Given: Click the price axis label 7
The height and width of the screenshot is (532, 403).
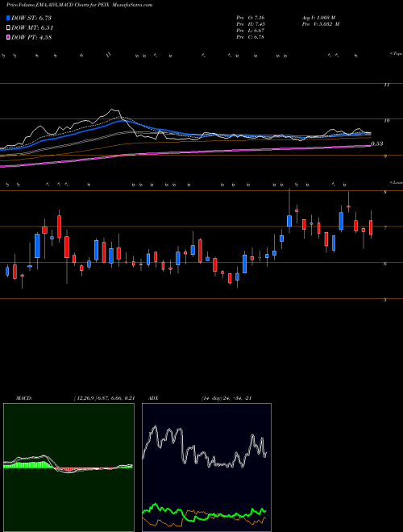Looking at the screenshot, I should coord(385,228).
